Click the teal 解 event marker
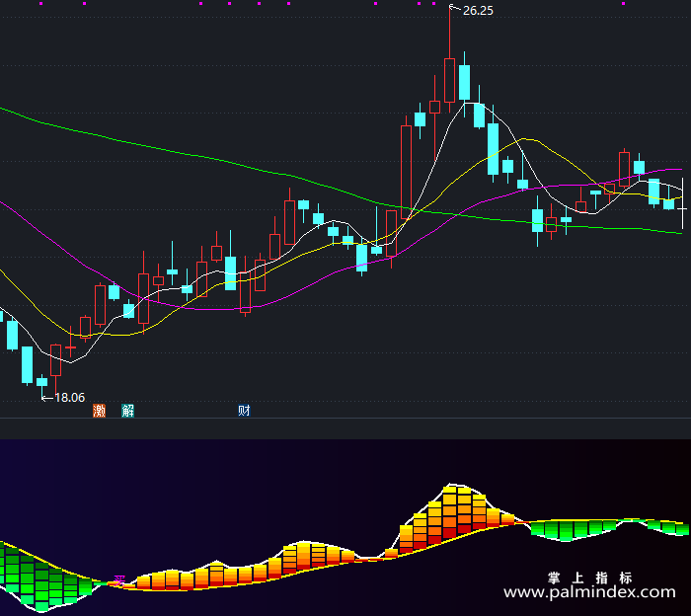The image size is (691, 616). point(127,411)
